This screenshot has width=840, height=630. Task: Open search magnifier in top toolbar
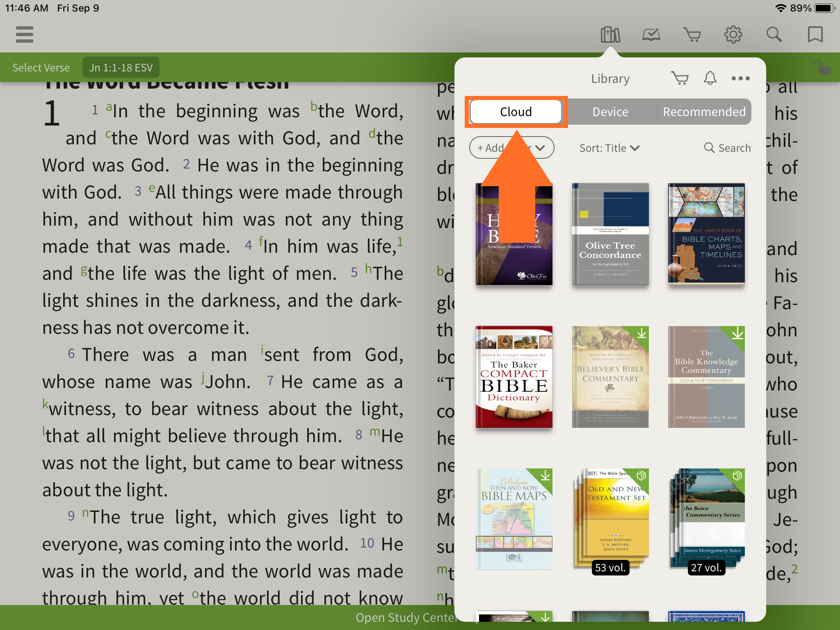pyautogui.click(x=774, y=34)
